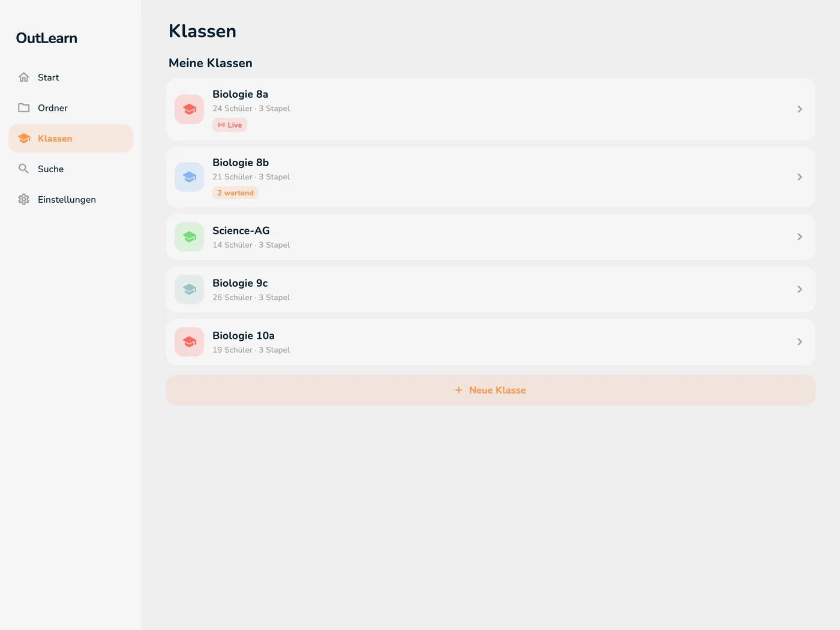Click the Start home icon in sidebar

24,77
